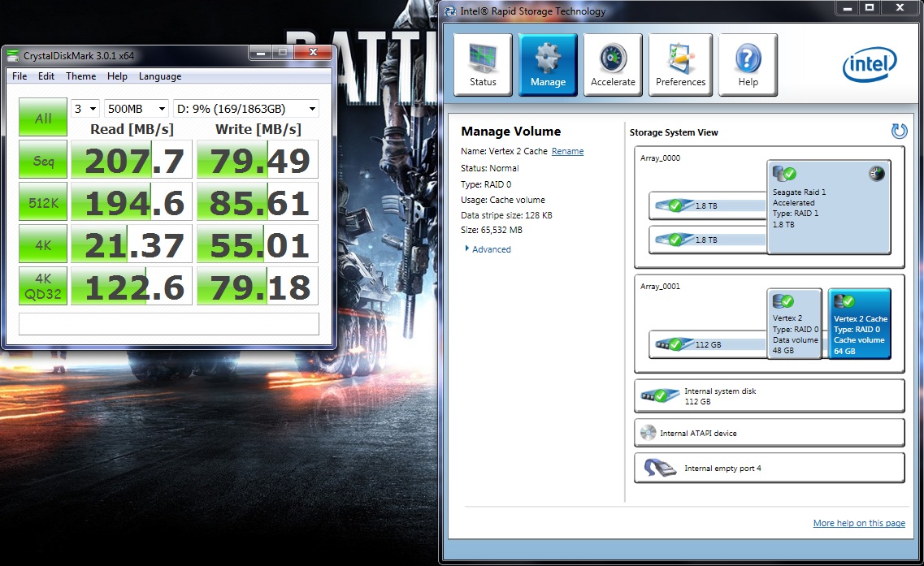Select the second 1.8 TB disk in Array_0000
The width and height of the screenshot is (924, 566).
click(707, 240)
